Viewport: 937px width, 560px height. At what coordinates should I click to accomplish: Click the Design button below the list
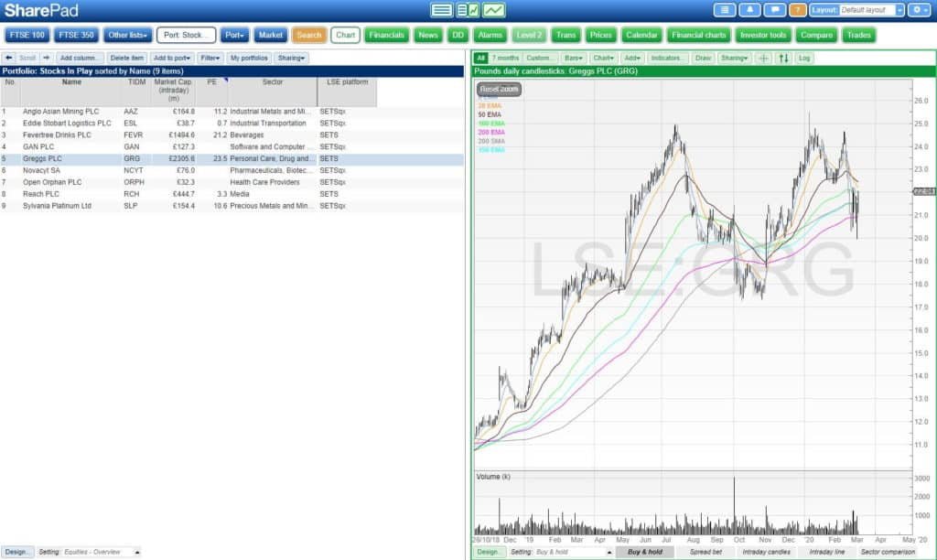point(16,553)
